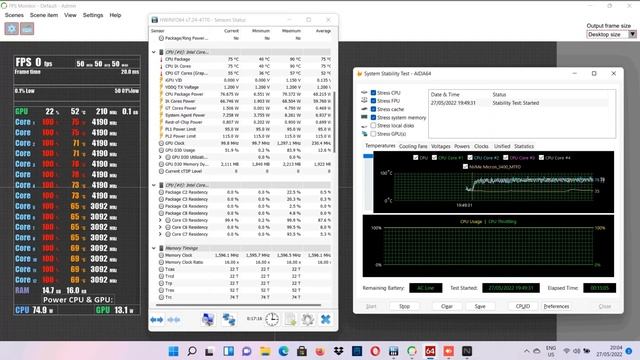Open the Output frame size dropdown
The width and height of the screenshot is (640, 360).
(x=611, y=35)
